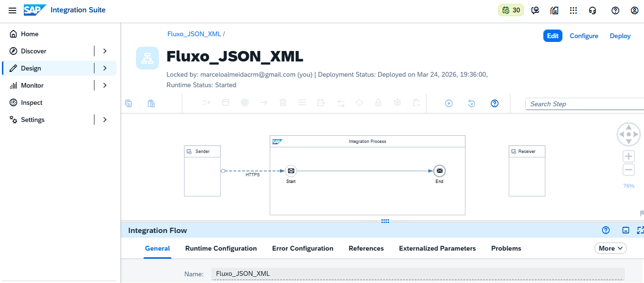Screen dimensions: 644x283
Task: Click the Copy icon in editor toolbar
Action: [128, 103]
